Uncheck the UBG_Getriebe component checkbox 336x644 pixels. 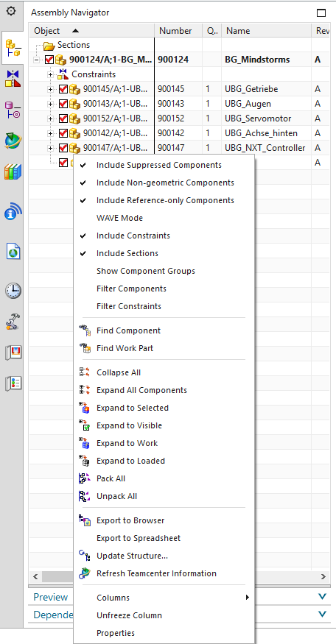63,89
